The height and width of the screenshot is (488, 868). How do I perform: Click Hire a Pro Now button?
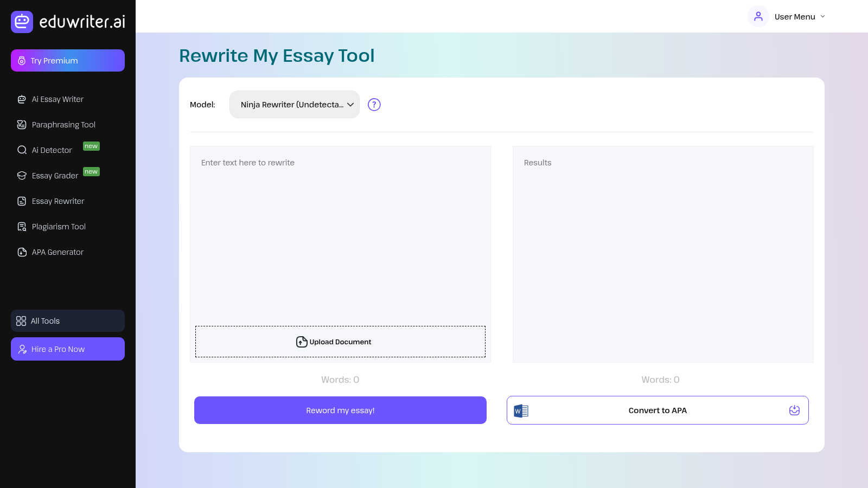(x=68, y=349)
